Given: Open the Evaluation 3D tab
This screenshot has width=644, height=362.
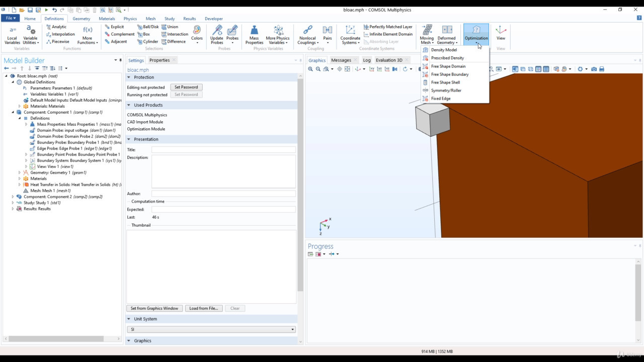Looking at the screenshot, I should (x=389, y=60).
